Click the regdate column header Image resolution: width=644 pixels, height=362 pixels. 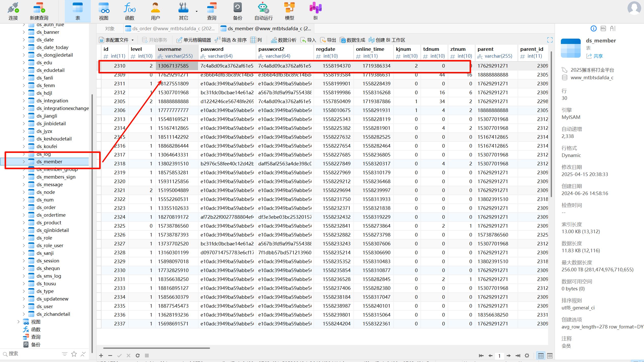(334, 53)
